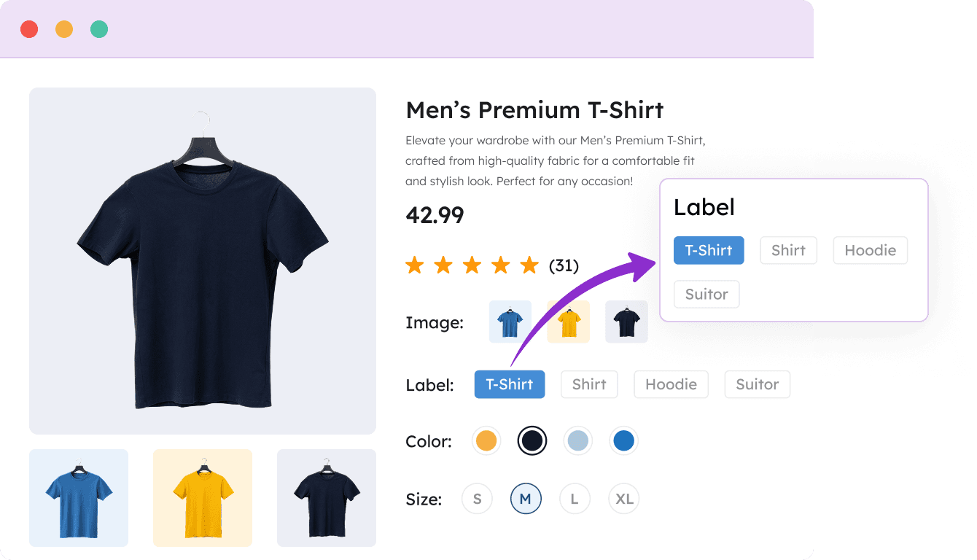Click the blue t-shirt image swatch

click(x=510, y=322)
